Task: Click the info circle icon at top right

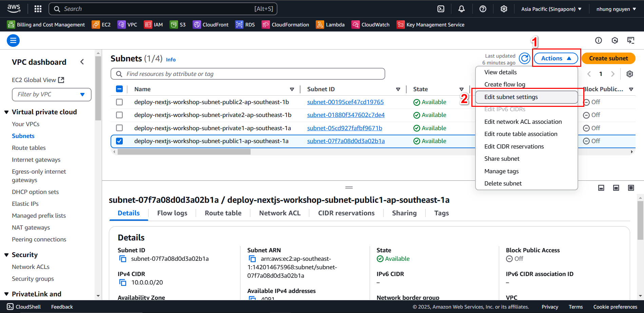Action: (599, 40)
